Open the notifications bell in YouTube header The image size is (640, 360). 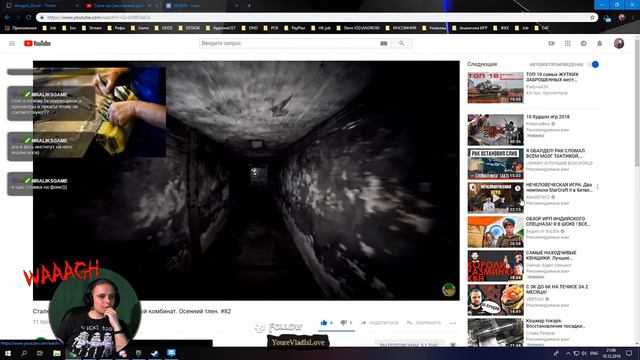600,43
